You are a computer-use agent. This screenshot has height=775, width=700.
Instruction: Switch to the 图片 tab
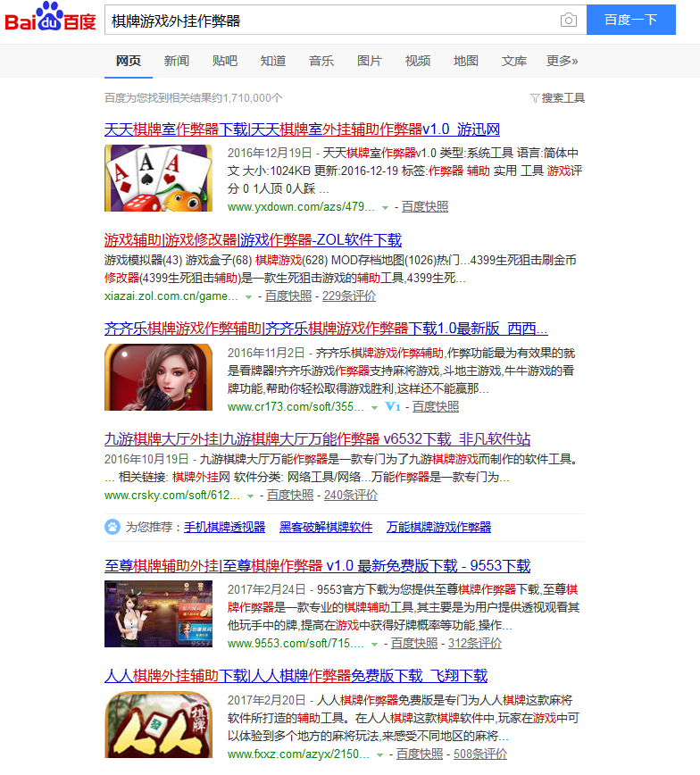(370, 61)
